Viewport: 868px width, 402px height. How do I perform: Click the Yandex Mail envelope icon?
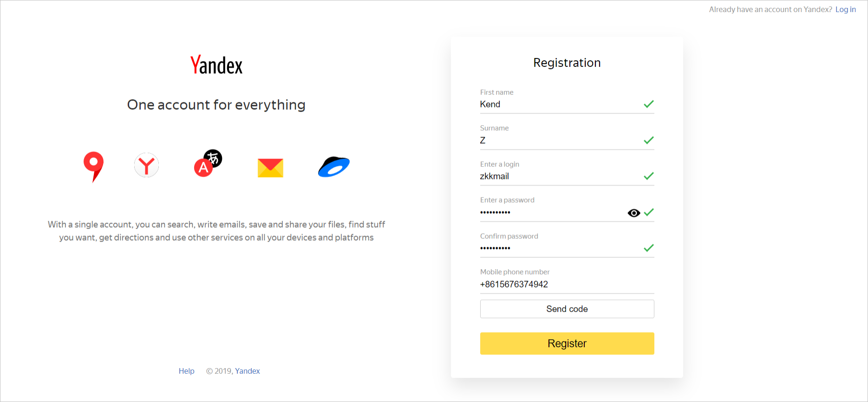point(270,168)
